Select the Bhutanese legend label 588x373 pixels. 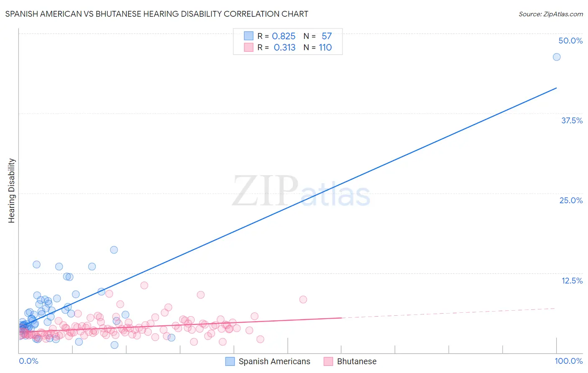(x=357, y=361)
